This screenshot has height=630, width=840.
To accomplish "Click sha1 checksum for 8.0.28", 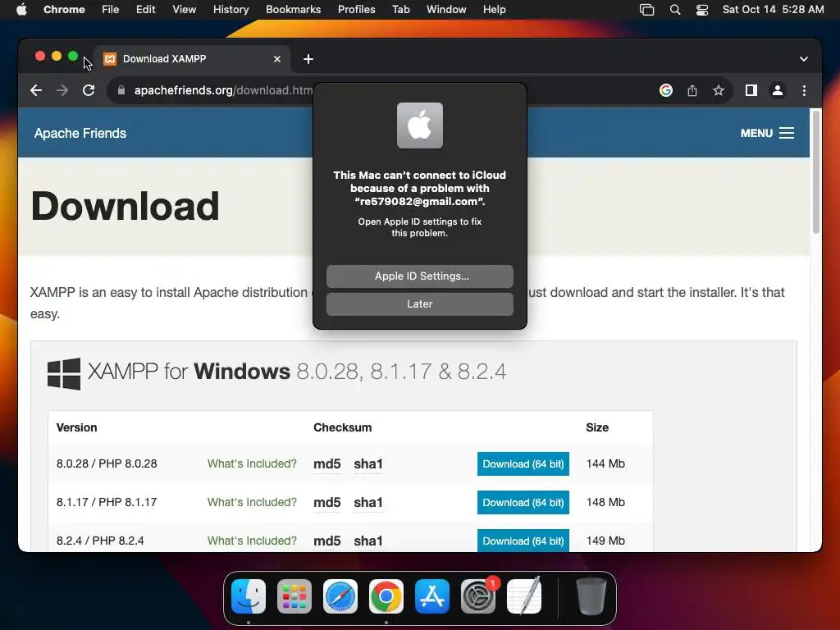I will [x=368, y=464].
